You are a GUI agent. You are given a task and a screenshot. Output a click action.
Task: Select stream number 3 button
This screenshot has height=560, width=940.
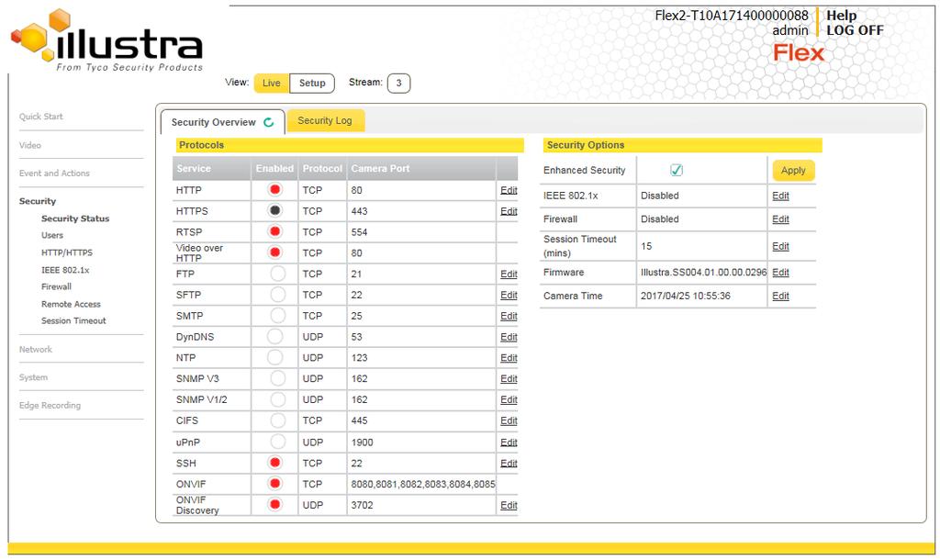coord(398,84)
